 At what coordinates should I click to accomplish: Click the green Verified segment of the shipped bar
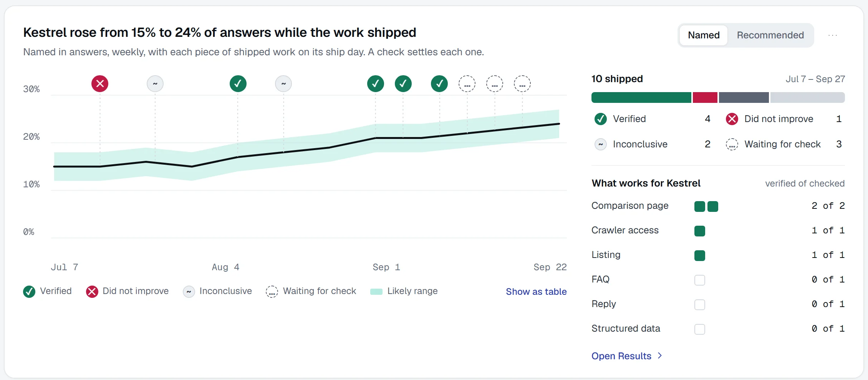click(641, 97)
